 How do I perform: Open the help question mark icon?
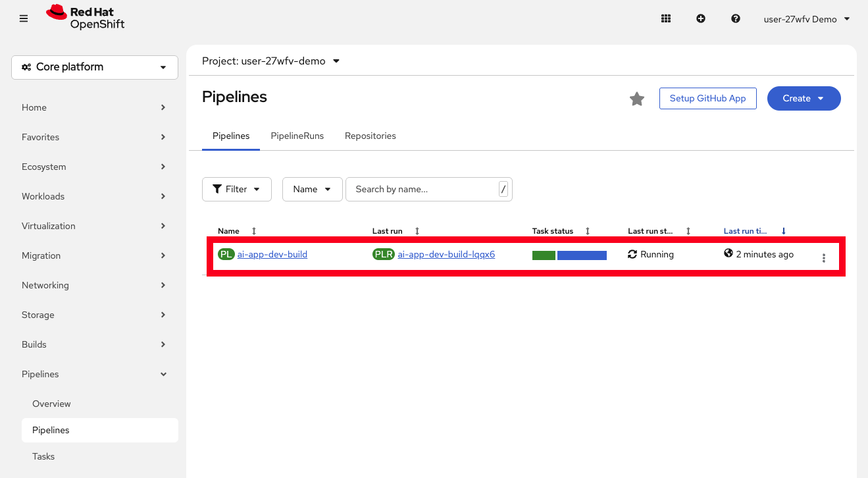click(736, 19)
